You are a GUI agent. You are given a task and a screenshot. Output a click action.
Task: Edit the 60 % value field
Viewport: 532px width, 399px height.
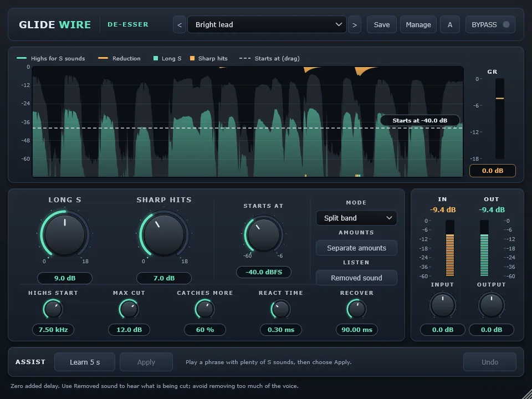click(x=205, y=330)
